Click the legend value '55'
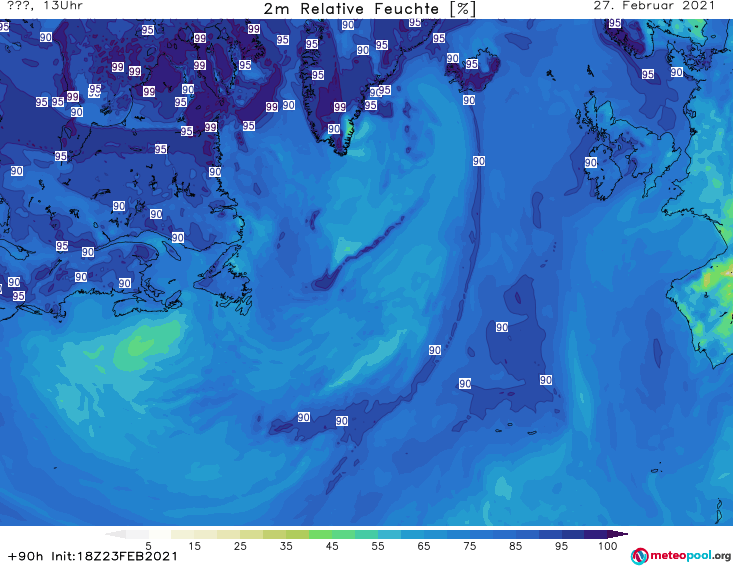 [x=378, y=546]
